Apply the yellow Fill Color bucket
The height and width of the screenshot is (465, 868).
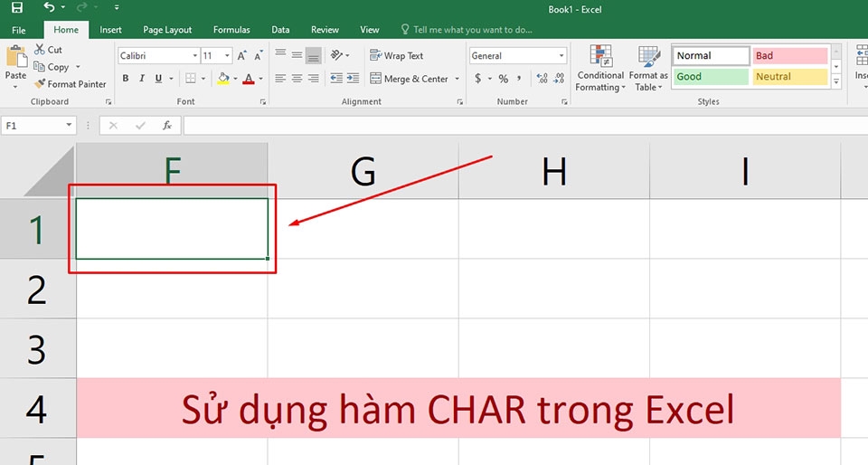tap(223, 79)
